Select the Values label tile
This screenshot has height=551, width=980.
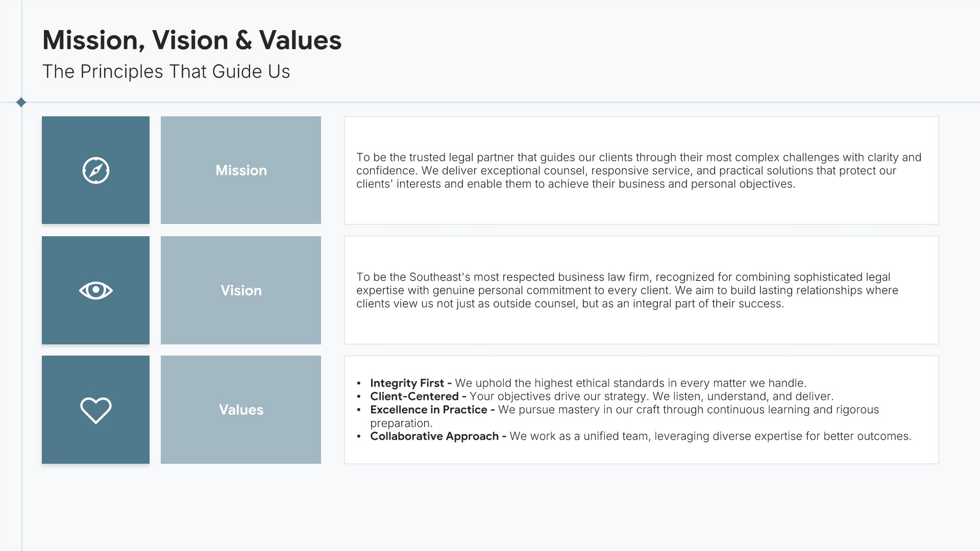click(241, 410)
